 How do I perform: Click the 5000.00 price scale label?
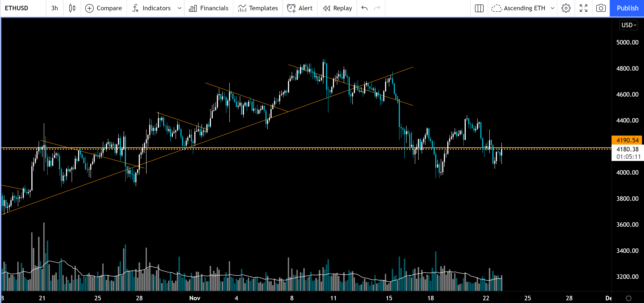[627, 43]
